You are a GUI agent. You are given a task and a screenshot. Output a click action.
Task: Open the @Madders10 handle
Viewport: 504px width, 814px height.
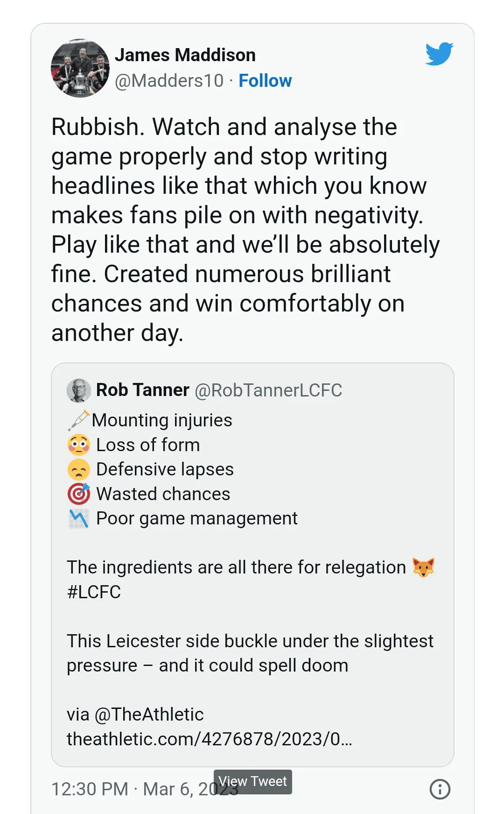[169, 81]
